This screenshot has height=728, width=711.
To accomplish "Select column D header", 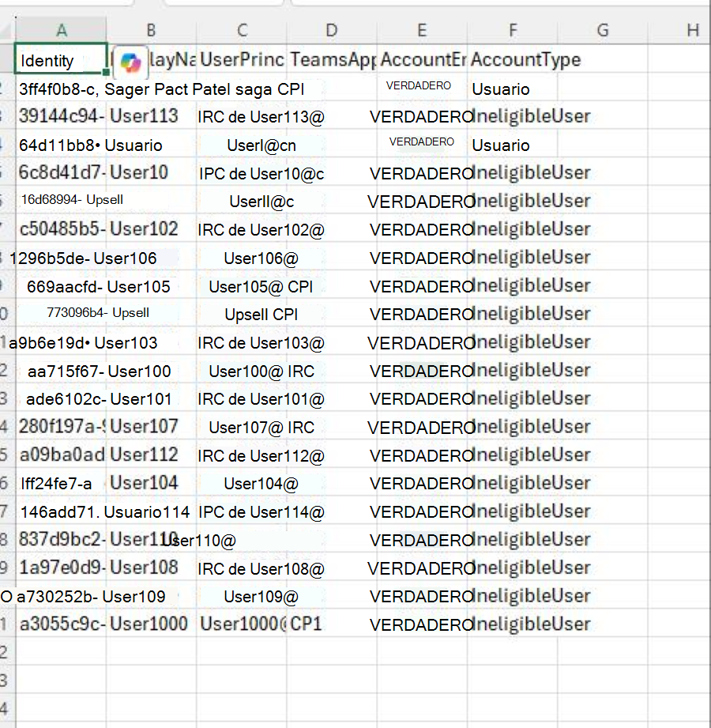I will [x=332, y=30].
